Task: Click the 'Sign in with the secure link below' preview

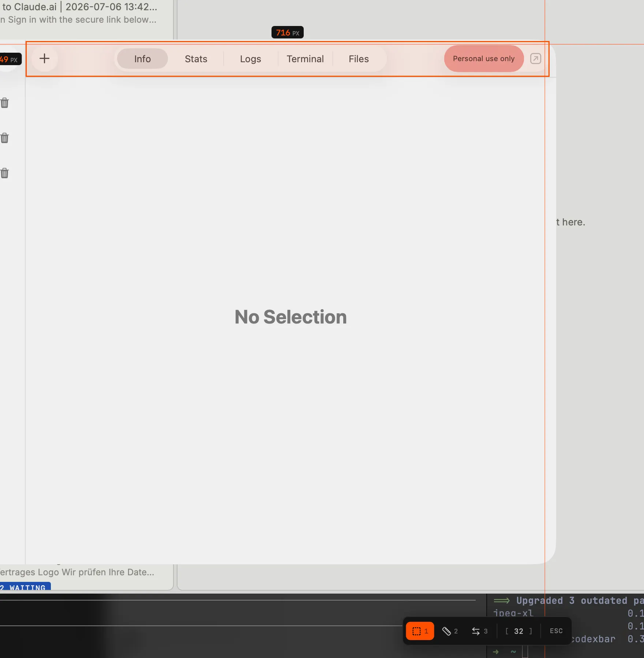Action: (x=78, y=19)
